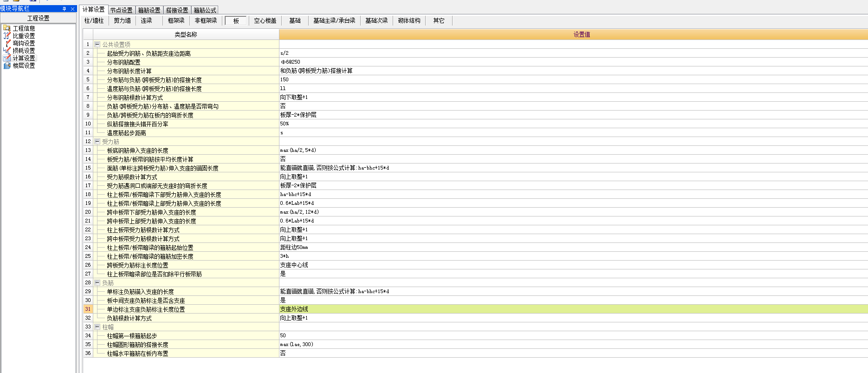The height and width of the screenshot is (373, 868).
Task: Click the 支座中心线 value cell
Action: click(574, 265)
